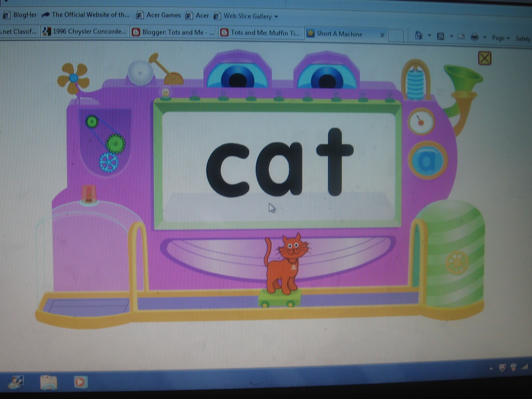Click the Read Mail envelope icon
532x399 pixels.
click(461, 37)
